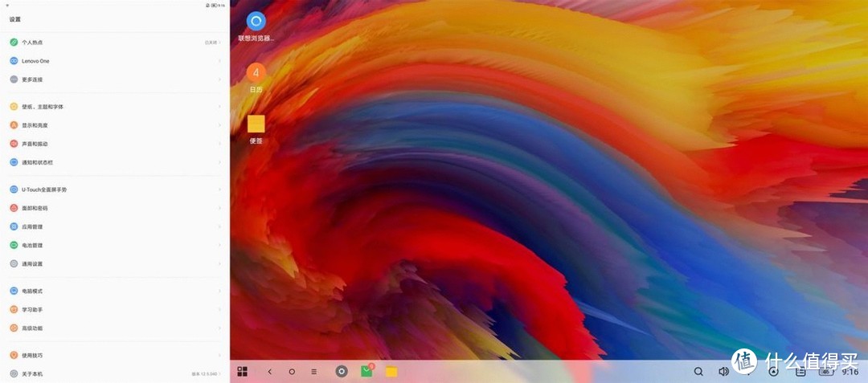Go to 电脑模式 PC mode setting

32,291
